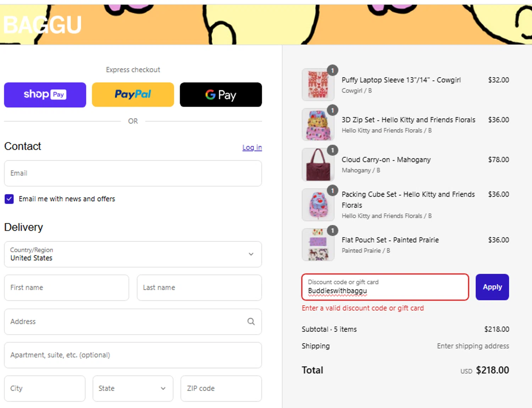Image resolution: width=532 pixels, height=408 pixels.
Task: Choose PayPal express checkout
Action: (133, 95)
